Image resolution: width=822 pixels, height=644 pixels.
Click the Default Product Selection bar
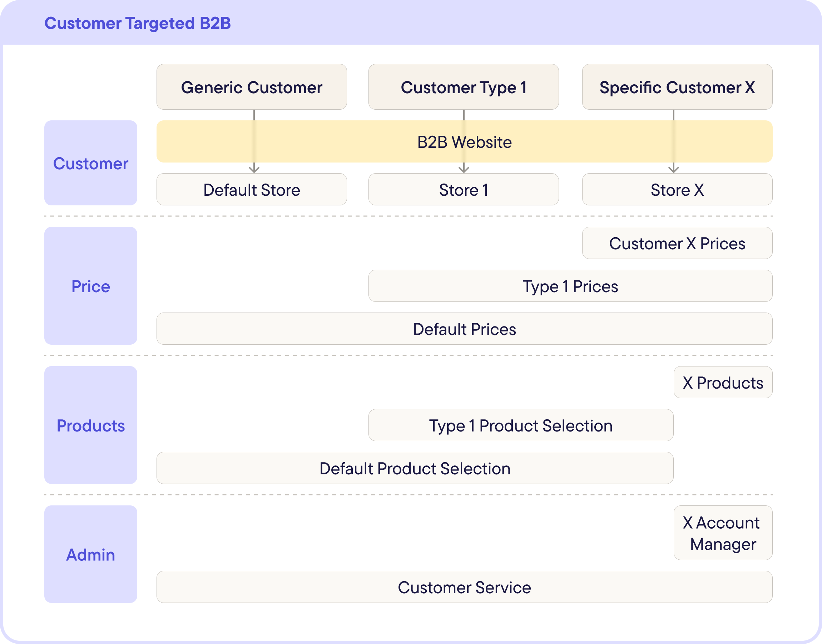point(415,468)
